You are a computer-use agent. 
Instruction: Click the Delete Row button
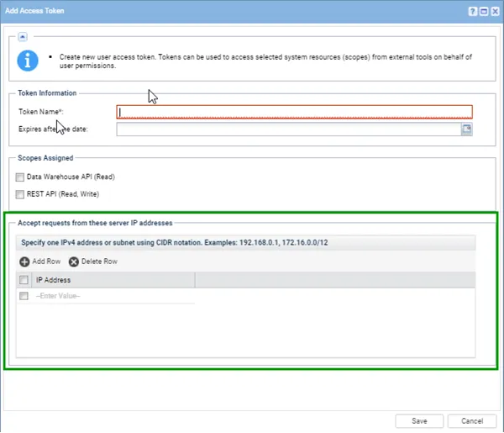point(93,261)
